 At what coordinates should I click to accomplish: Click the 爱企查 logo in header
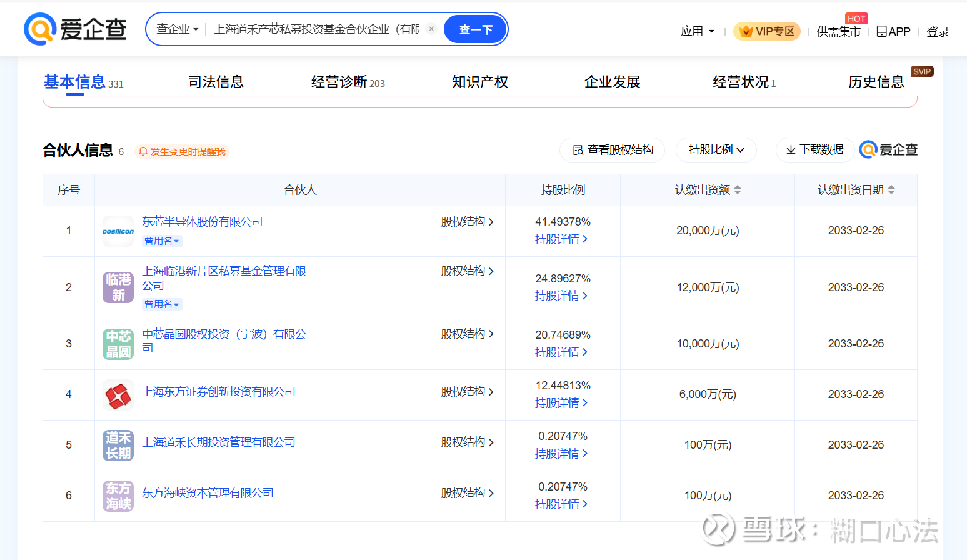(x=75, y=29)
